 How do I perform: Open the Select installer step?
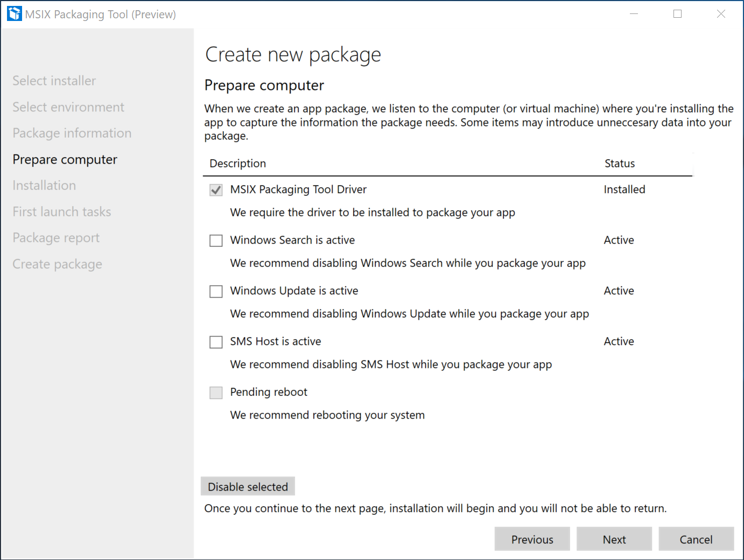54,81
